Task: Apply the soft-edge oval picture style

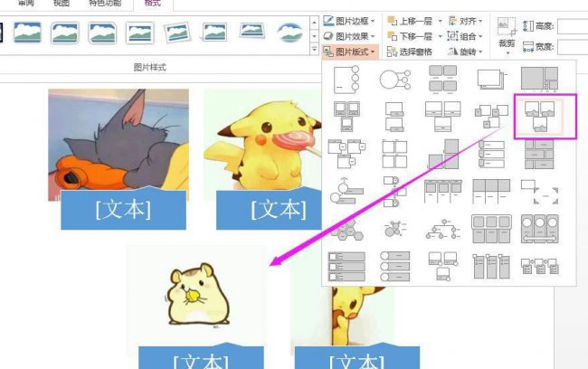Action: [x=289, y=33]
